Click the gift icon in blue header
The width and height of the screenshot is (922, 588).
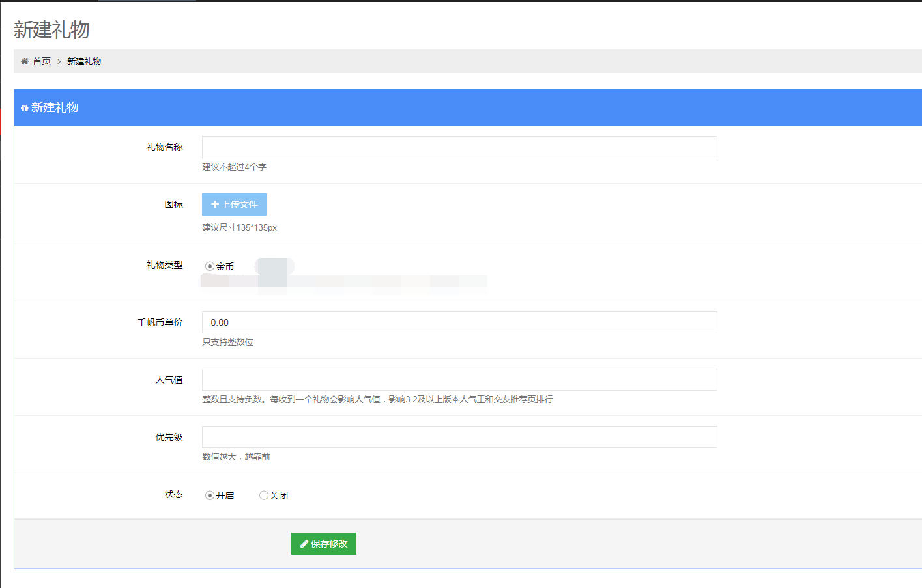[x=25, y=108]
